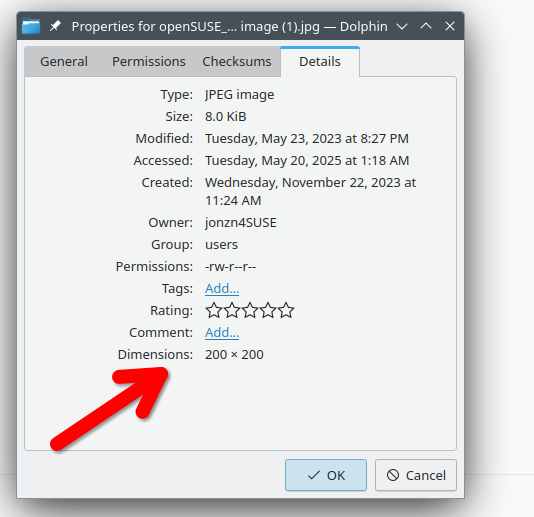The width and height of the screenshot is (534, 517).
Task: Set rating to three stars
Action: [250, 310]
